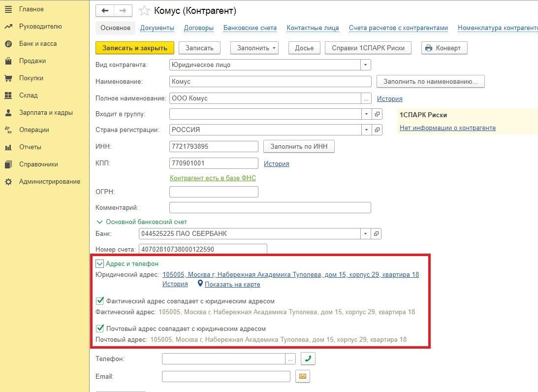Uncheck Фактический адрес совпадает с юридическим

(100, 301)
